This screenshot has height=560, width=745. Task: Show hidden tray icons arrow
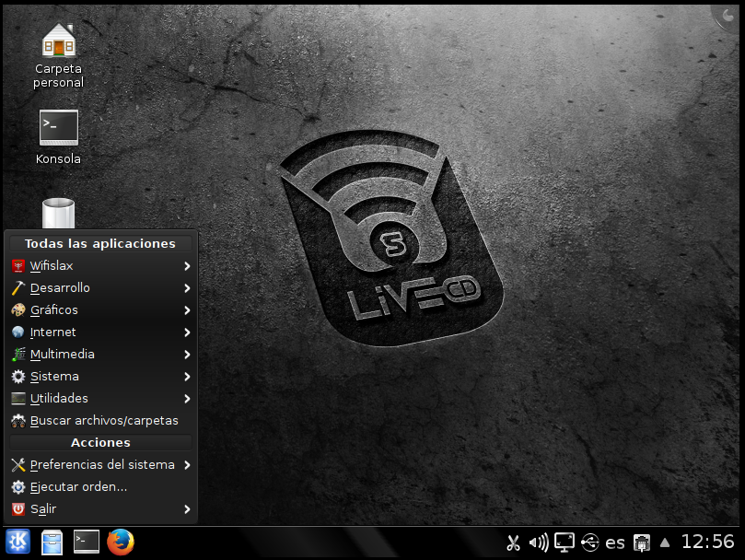[x=665, y=542]
